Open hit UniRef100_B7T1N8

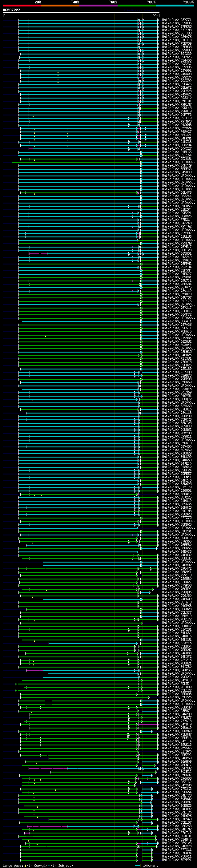coord(177,30)
